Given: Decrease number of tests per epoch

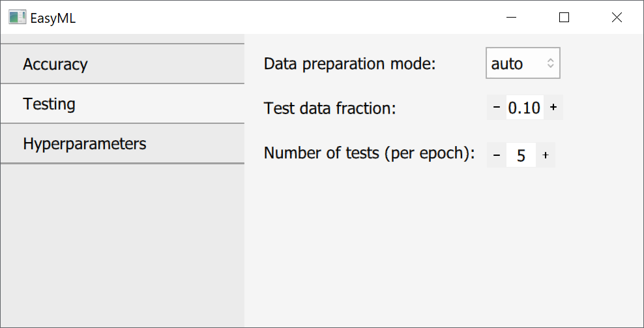Looking at the screenshot, I should (496, 155).
